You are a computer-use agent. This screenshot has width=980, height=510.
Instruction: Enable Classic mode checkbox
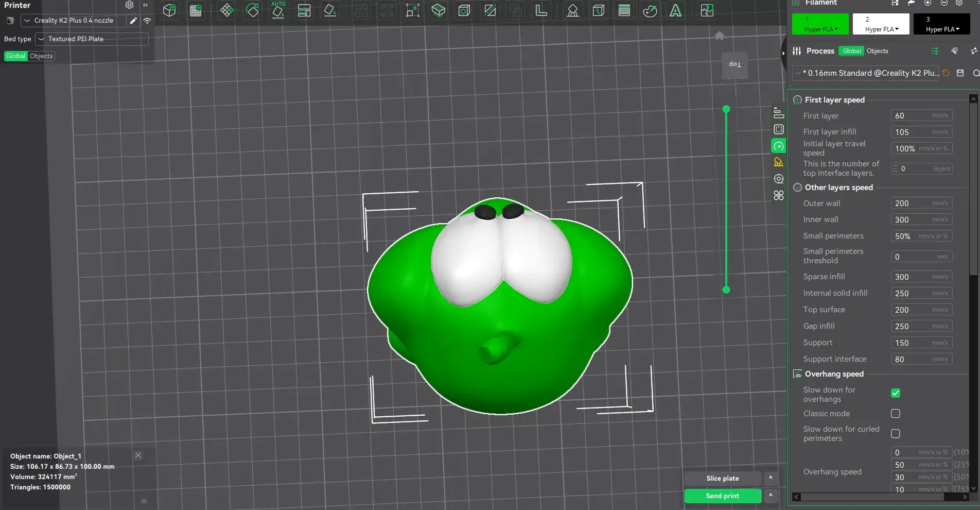pyautogui.click(x=896, y=414)
